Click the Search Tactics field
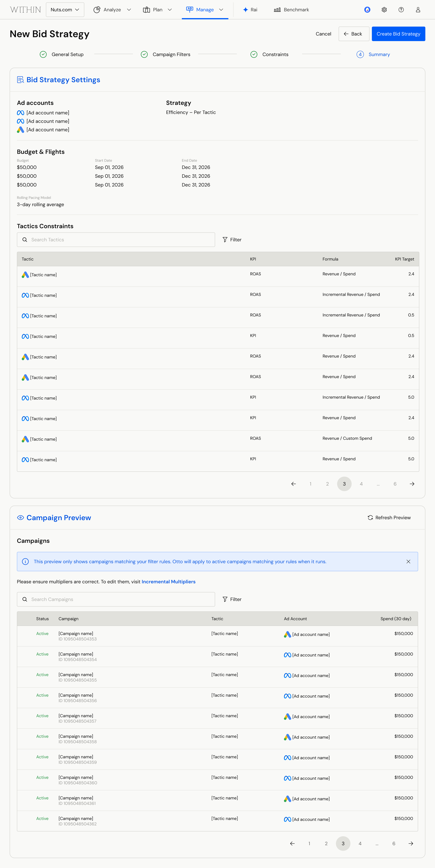The width and height of the screenshot is (435, 868). [x=116, y=240]
